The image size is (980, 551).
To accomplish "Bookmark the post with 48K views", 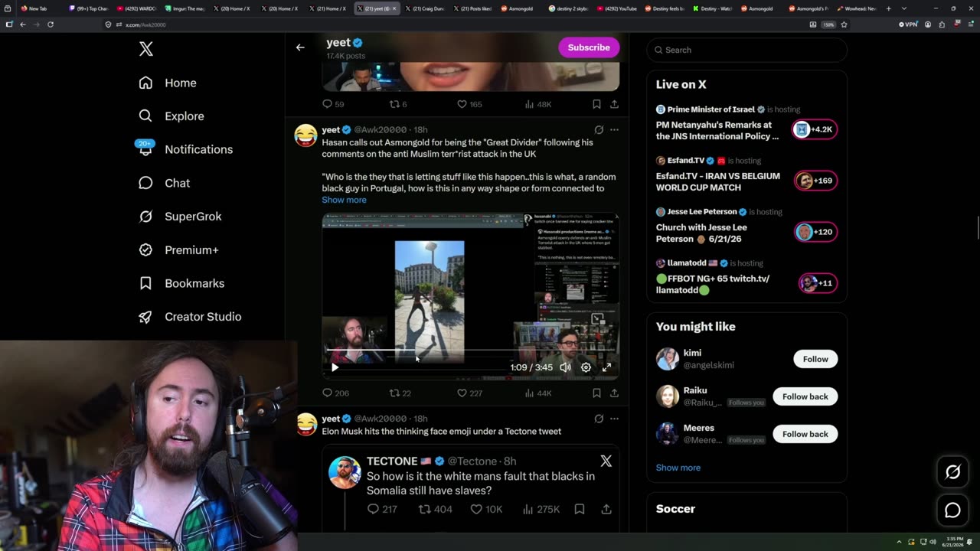I will point(596,104).
